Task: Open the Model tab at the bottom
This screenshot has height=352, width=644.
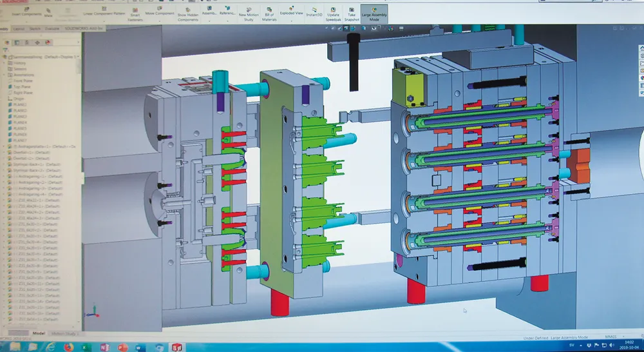Action: (38, 333)
